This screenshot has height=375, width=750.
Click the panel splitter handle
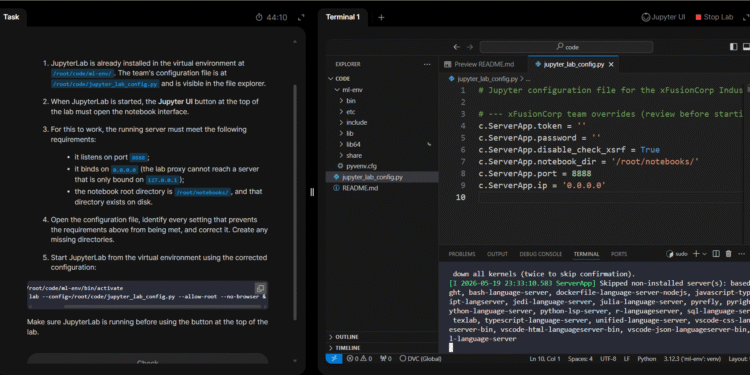[x=312, y=192]
